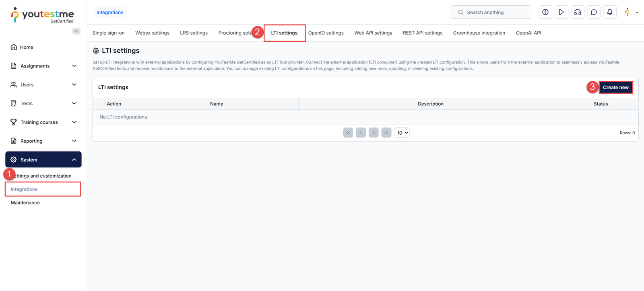Open the Greenhouse integration tab

[x=479, y=33]
